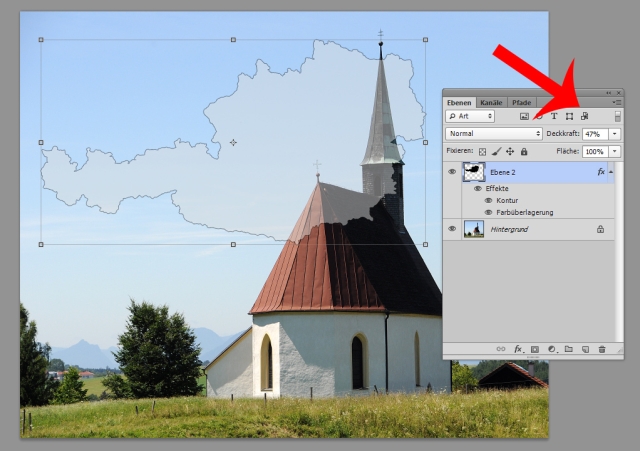Toggle the Farbüberlagerung effect visibility
640x451 pixels.
point(488,212)
